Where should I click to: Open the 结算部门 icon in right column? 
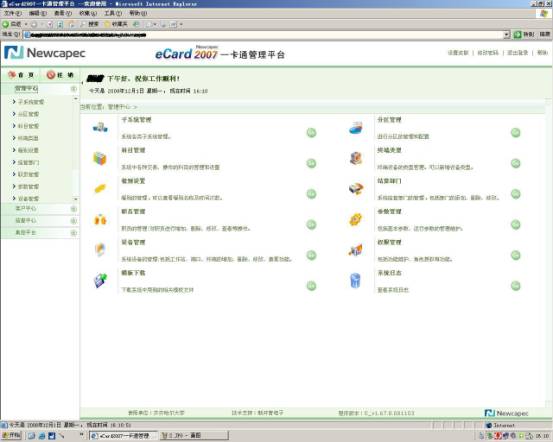pyautogui.click(x=356, y=189)
